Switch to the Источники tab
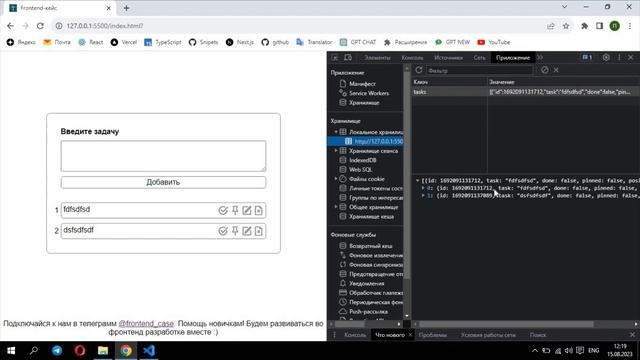Viewport: 640px width, 360px height. click(x=448, y=58)
